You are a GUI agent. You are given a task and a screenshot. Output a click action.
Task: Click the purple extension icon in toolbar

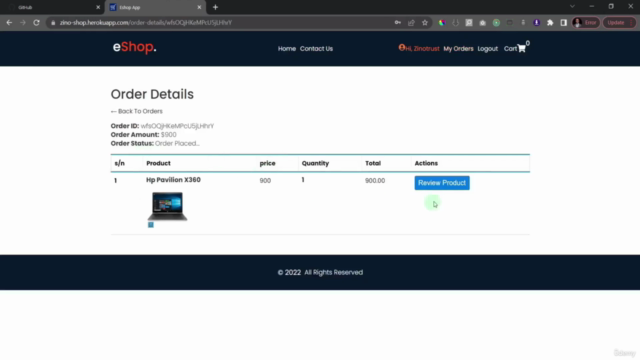coord(537,23)
